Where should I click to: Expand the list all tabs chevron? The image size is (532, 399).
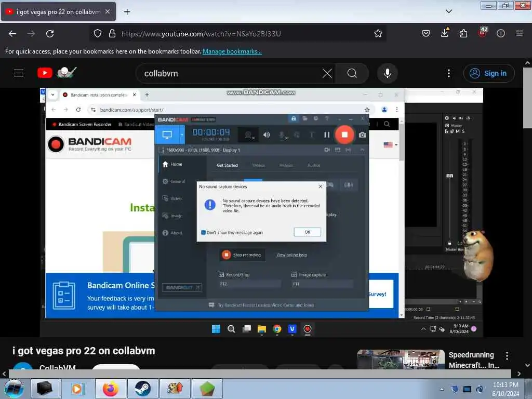click(x=448, y=11)
